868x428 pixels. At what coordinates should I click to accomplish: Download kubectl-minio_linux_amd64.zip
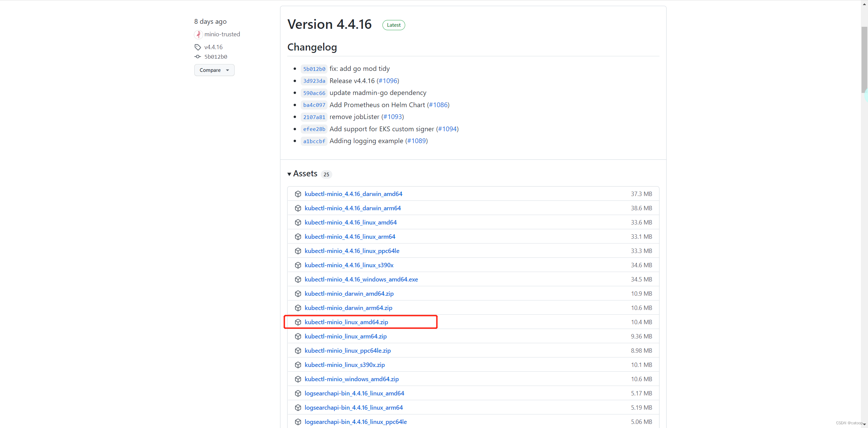(346, 322)
